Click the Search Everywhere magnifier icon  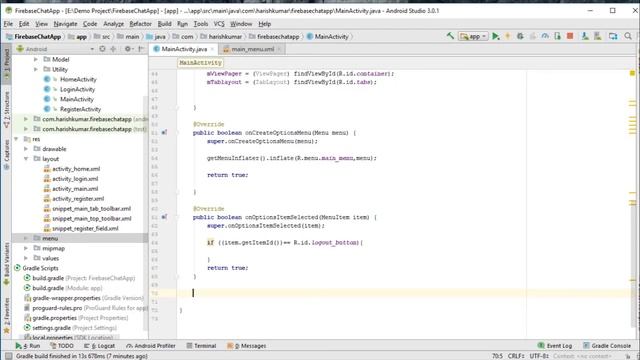tap(628, 36)
